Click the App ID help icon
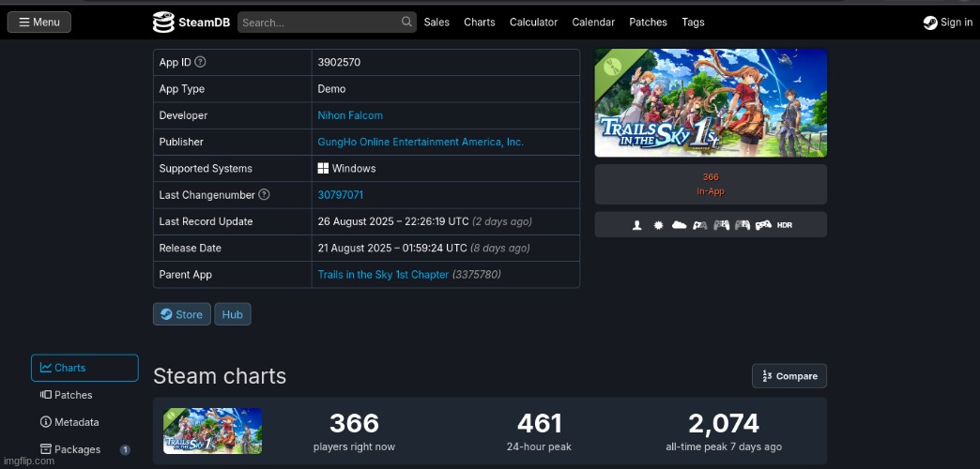The height and width of the screenshot is (469, 980). pyautogui.click(x=200, y=62)
